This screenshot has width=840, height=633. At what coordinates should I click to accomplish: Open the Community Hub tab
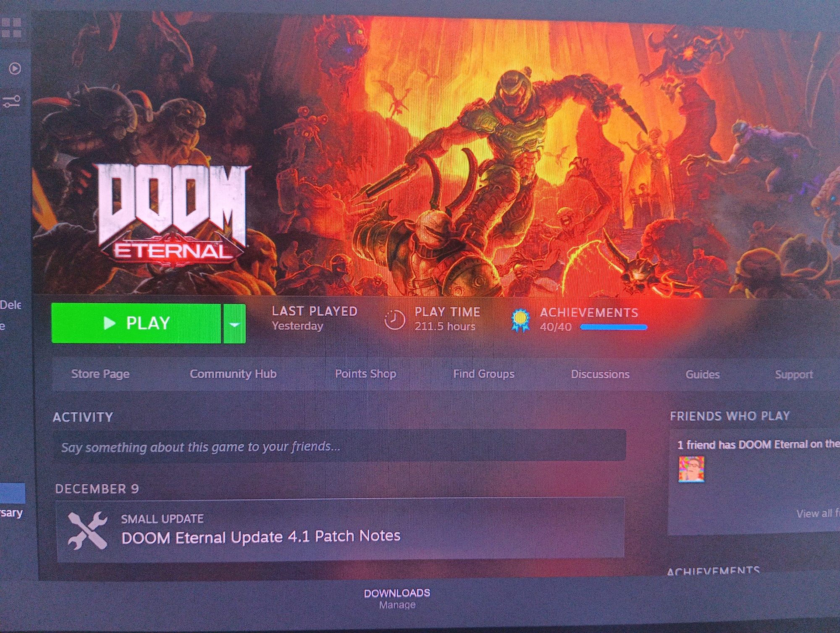(233, 374)
